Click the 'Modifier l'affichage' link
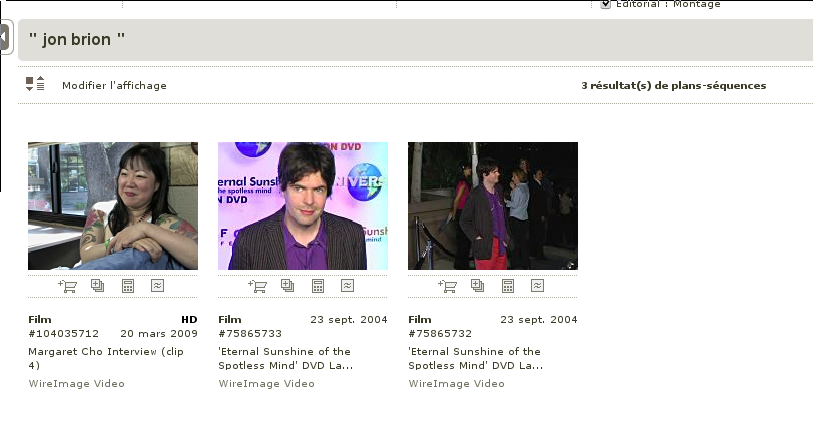 point(114,86)
